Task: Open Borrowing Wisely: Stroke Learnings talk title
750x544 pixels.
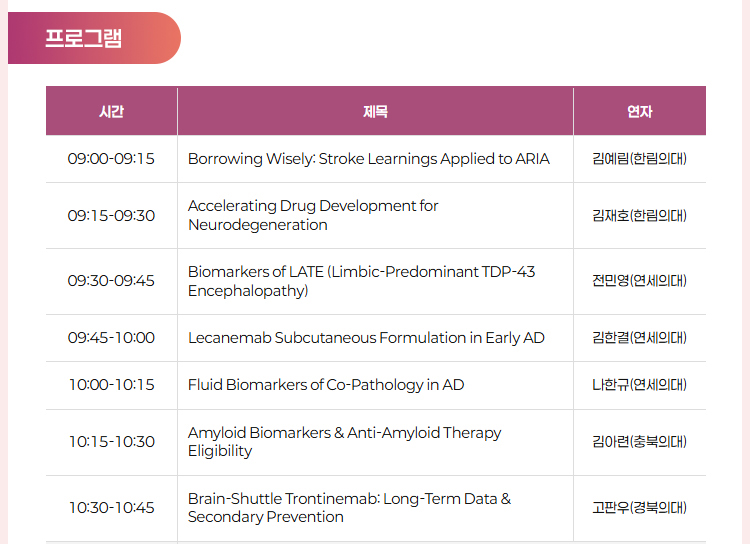Action: point(369,159)
